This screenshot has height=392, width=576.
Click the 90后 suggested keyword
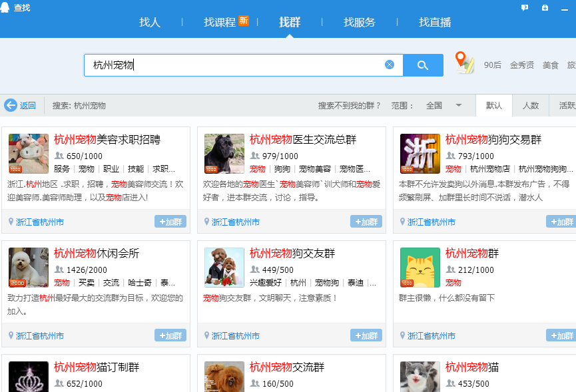pos(493,65)
